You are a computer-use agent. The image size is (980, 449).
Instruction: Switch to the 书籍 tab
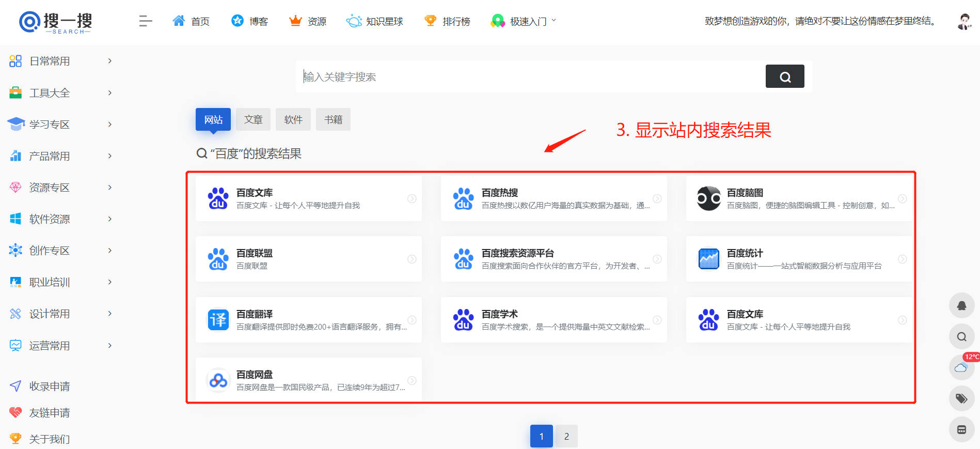(333, 119)
